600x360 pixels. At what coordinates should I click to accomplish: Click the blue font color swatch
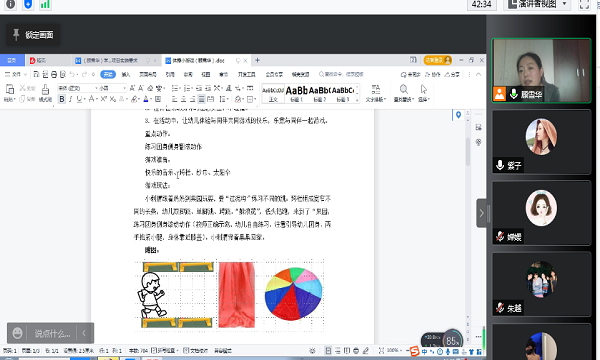(145, 99)
